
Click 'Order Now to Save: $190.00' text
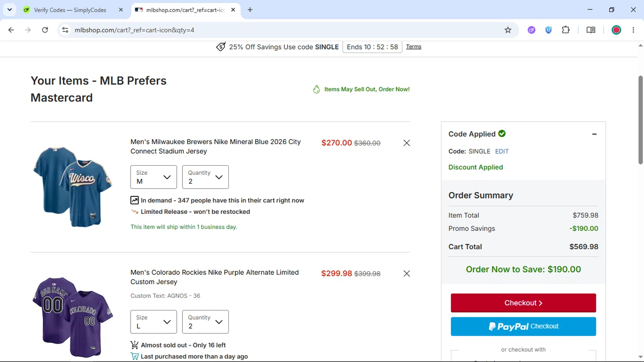[523, 269]
